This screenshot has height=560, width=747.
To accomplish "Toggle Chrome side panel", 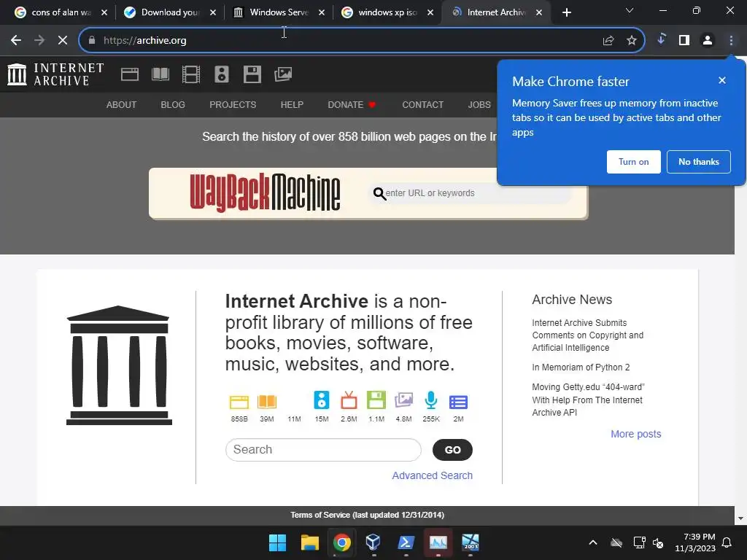I will pyautogui.click(x=684, y=41).
